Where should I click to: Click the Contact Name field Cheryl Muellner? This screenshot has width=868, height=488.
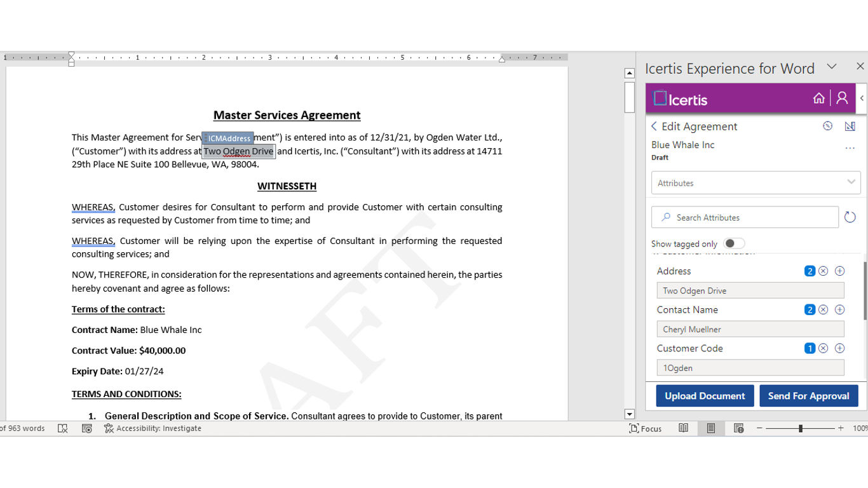click(750, 329)
